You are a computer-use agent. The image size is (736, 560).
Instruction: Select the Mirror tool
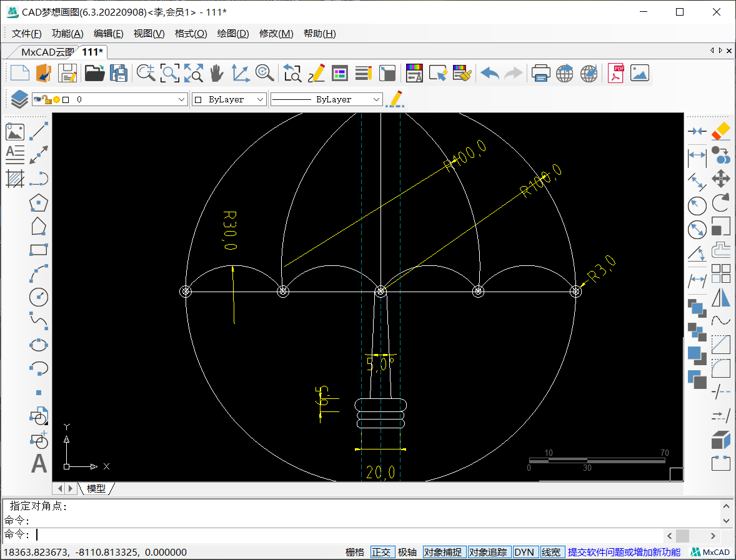(x=721, y=297)
